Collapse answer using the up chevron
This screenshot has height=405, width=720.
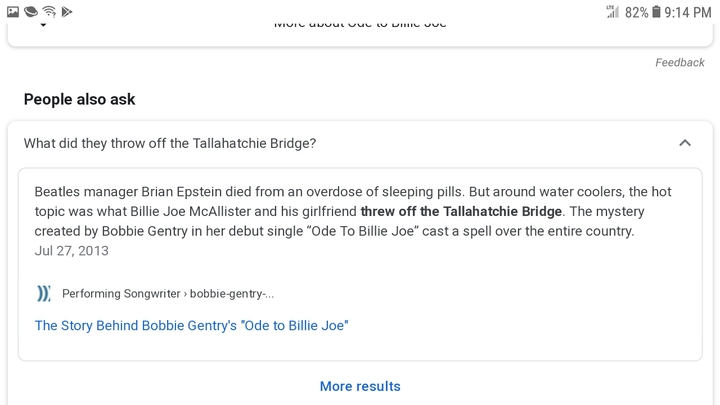tap(685, 143)
